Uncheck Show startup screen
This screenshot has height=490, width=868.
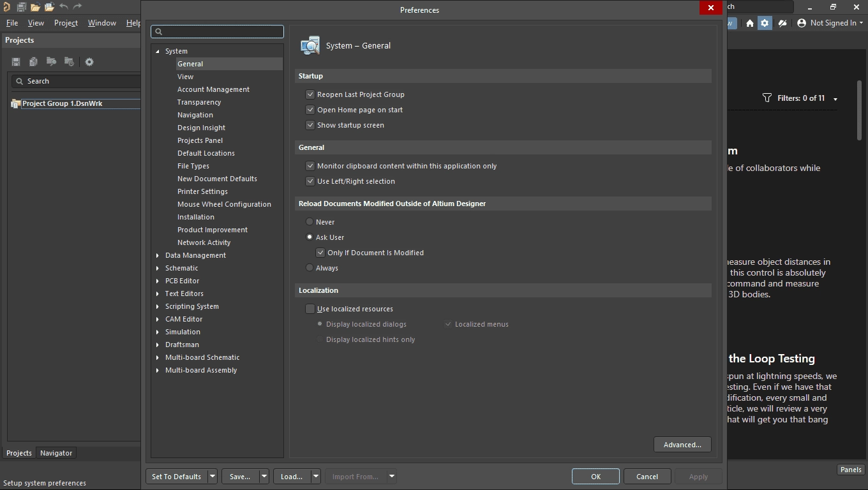310,125
